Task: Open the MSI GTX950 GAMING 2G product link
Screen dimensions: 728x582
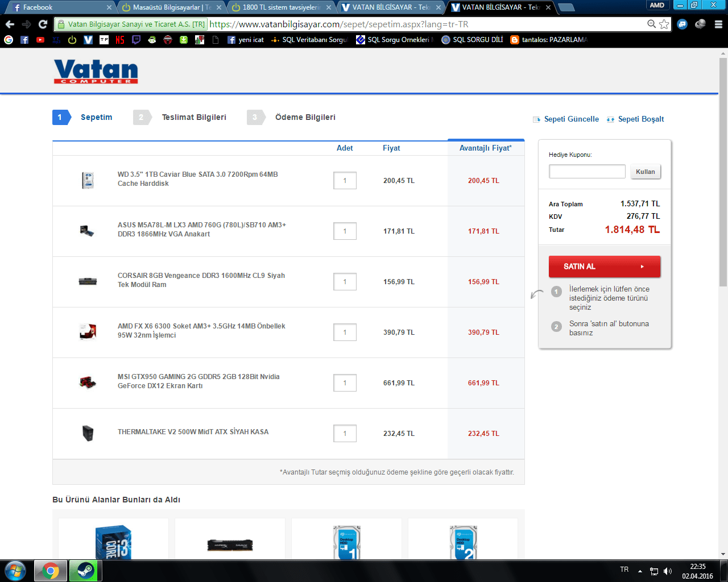Action: pyautogui.click(x=198, y=381)
